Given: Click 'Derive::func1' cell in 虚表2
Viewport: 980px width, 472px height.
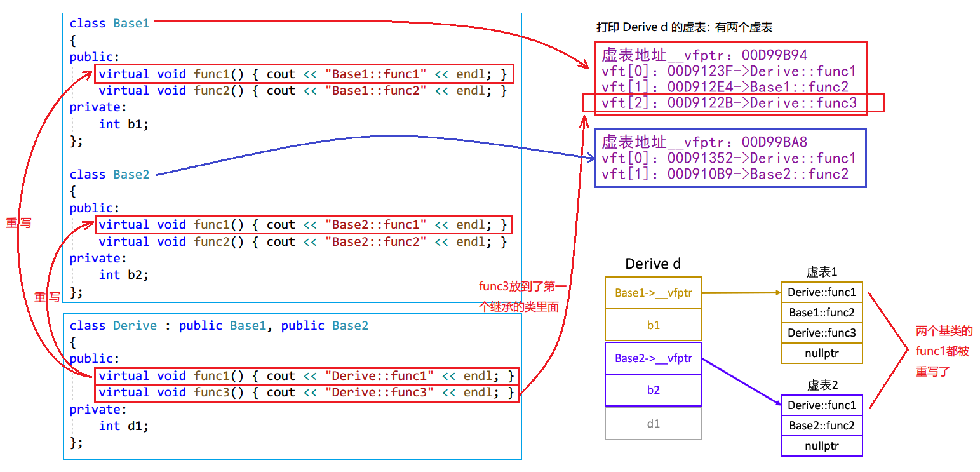Looking at the screenshot, I should pos(822,405).
